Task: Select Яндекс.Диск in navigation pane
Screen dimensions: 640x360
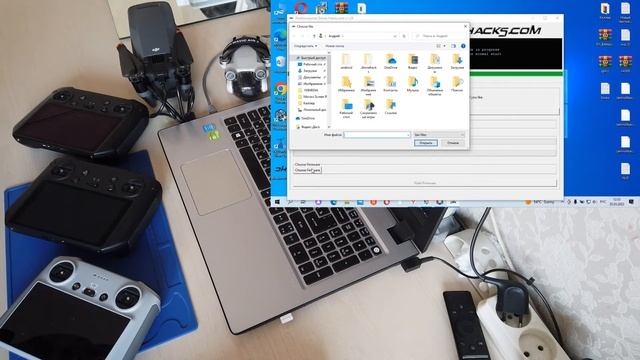Action: click(x=308, y=127)
